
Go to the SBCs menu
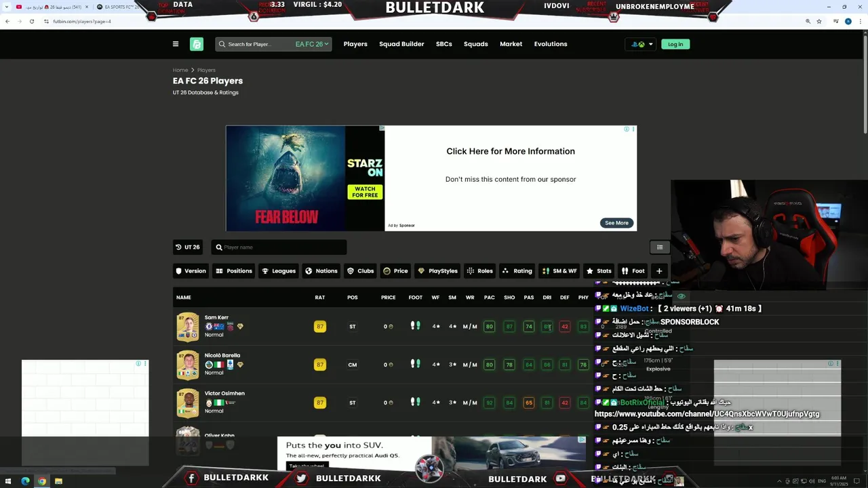click(444, 44)
